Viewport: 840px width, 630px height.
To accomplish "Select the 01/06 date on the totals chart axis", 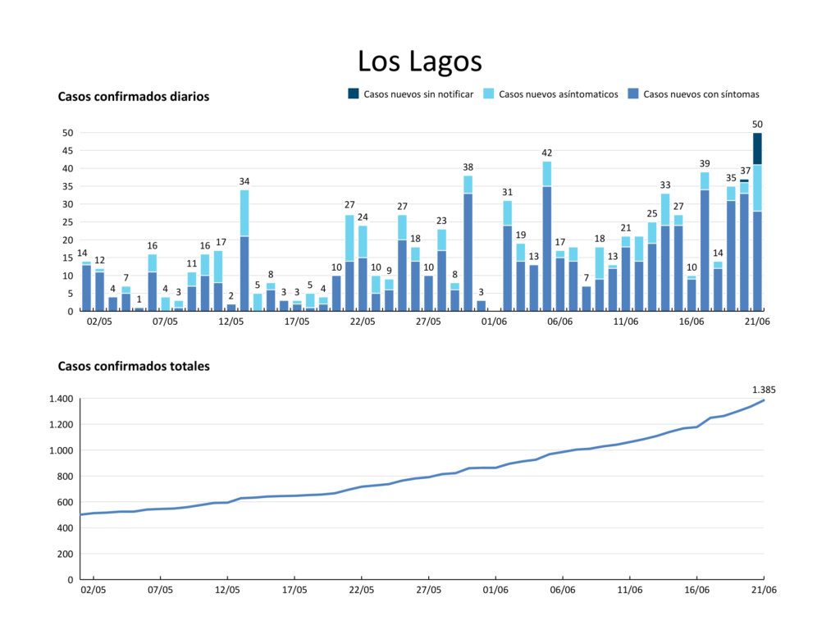I will 495,589.
